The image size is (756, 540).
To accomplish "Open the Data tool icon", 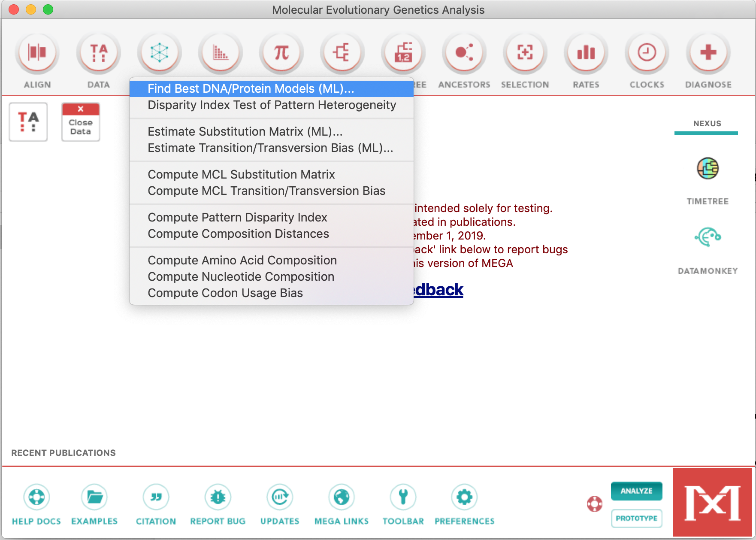I will pos(98,52).
